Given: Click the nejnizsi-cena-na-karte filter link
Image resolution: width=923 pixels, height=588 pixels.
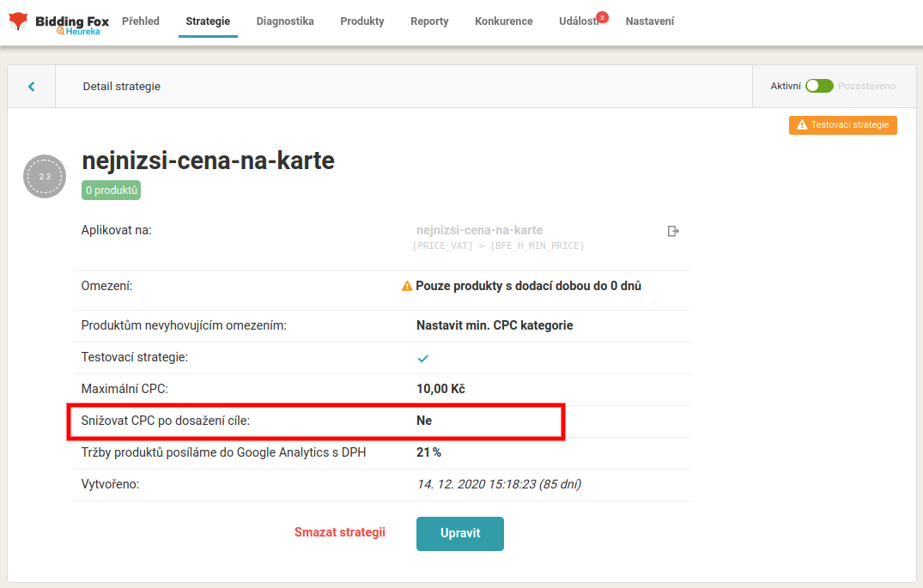Looking at the screenshot, I should pyautogui.click(x=479, y=230).
